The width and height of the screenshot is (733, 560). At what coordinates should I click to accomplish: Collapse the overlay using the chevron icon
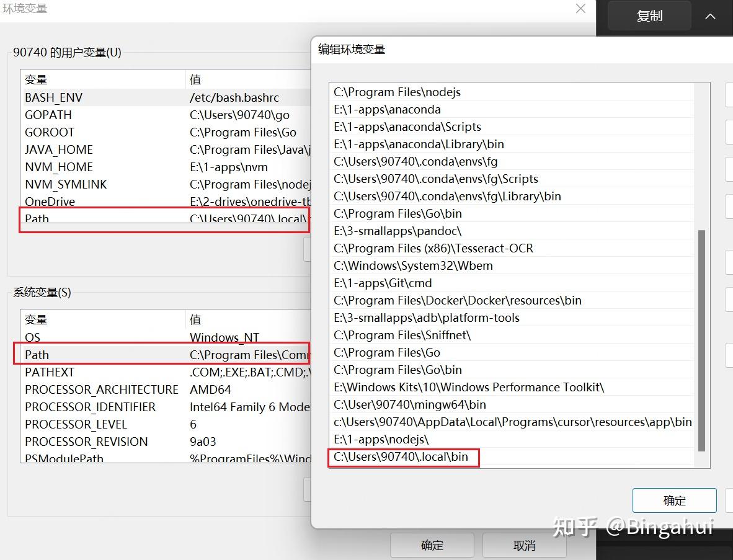710,17
